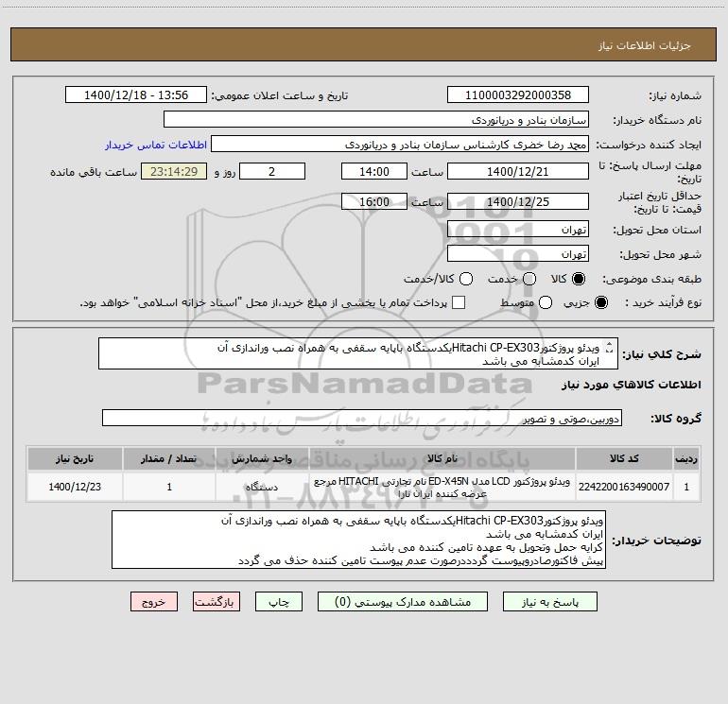
Task: Click the request creator name field
Action: point(400,145)
